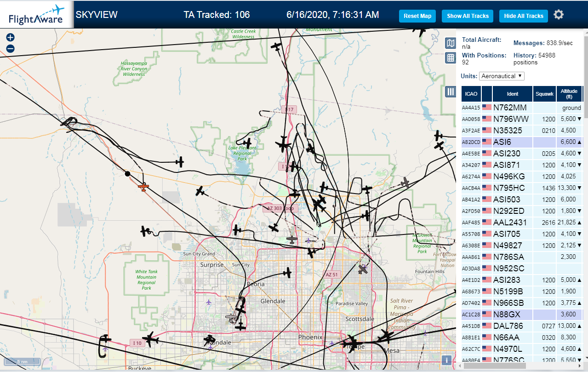Open the Units dropdown

coord(502,76)
